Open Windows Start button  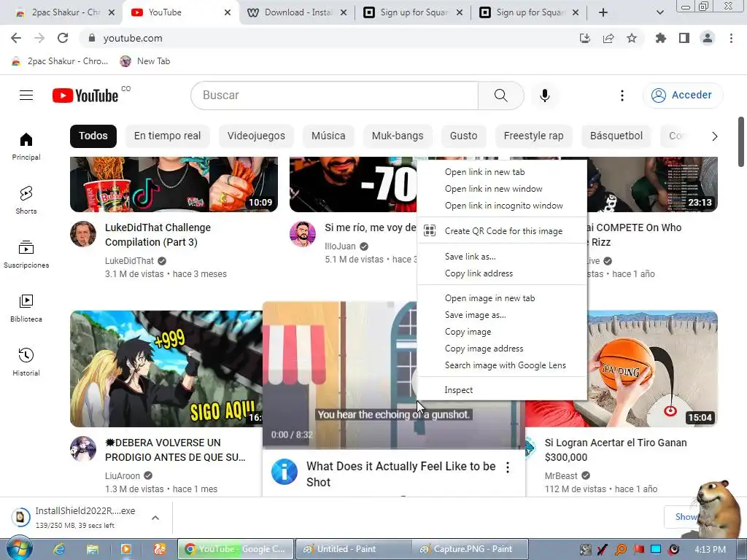(19, 548)
